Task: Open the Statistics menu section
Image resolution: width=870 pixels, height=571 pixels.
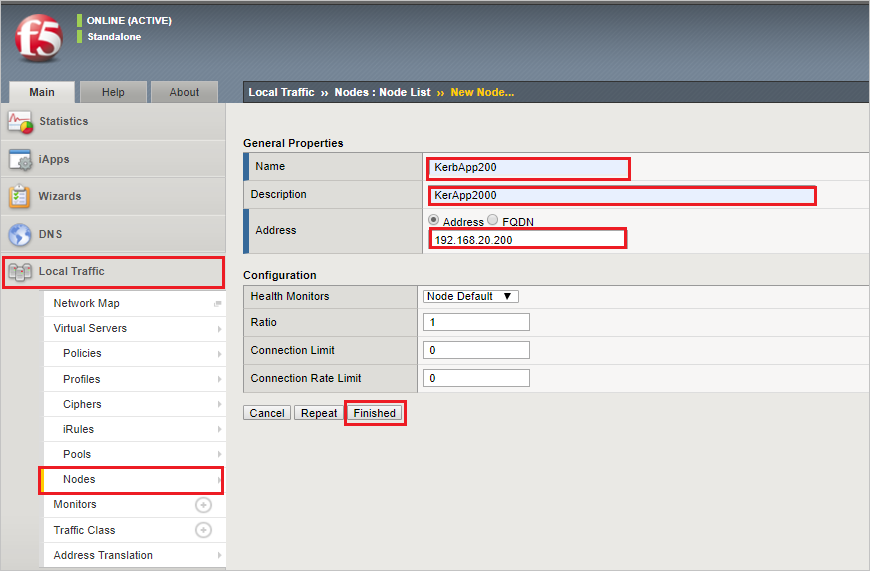Action: point(113,122)
